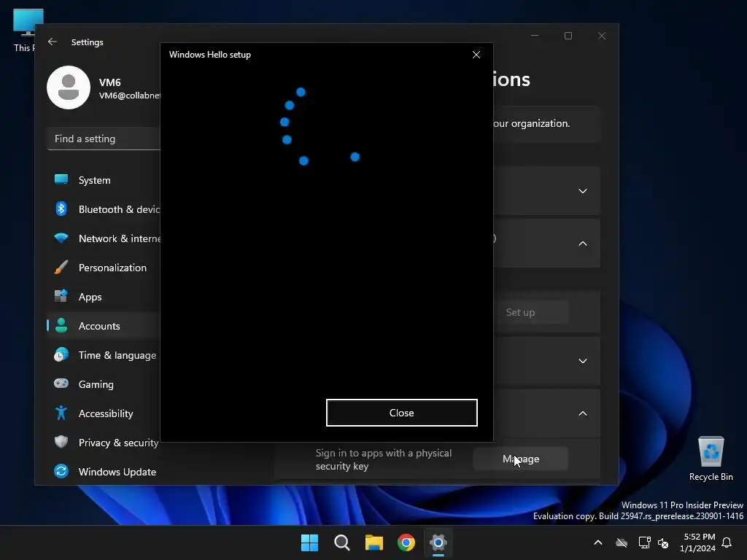Click the Accessibility figure icon
Screen dimensions: 747x560
[x=61, y=413]
